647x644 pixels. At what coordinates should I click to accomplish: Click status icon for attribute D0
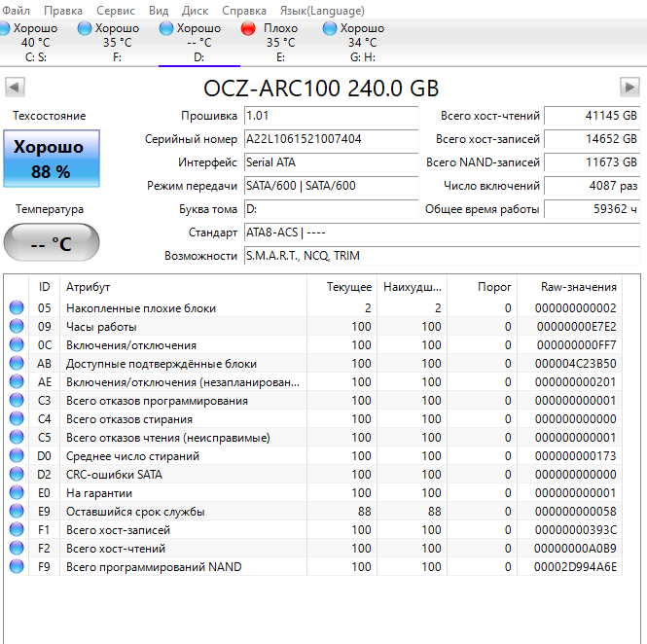tap(17, 456)
